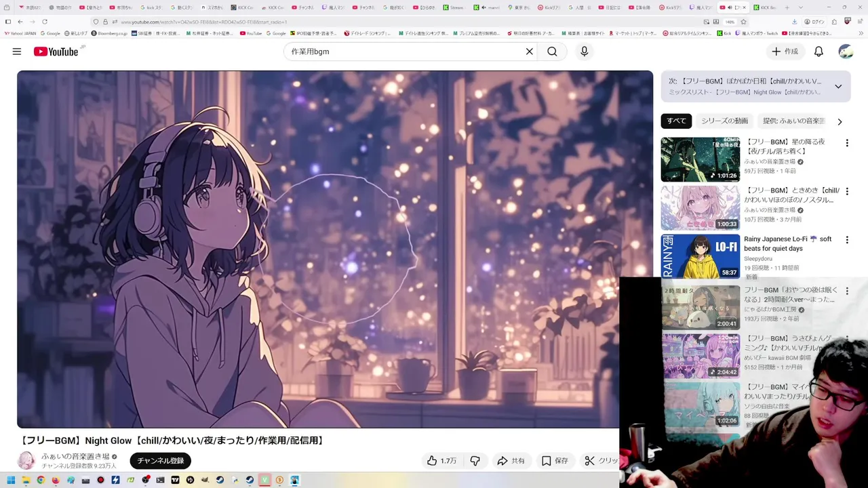Open the 星の降る夜 video thumbnail
Screen dimensions: 868x488
coord(701,160)
